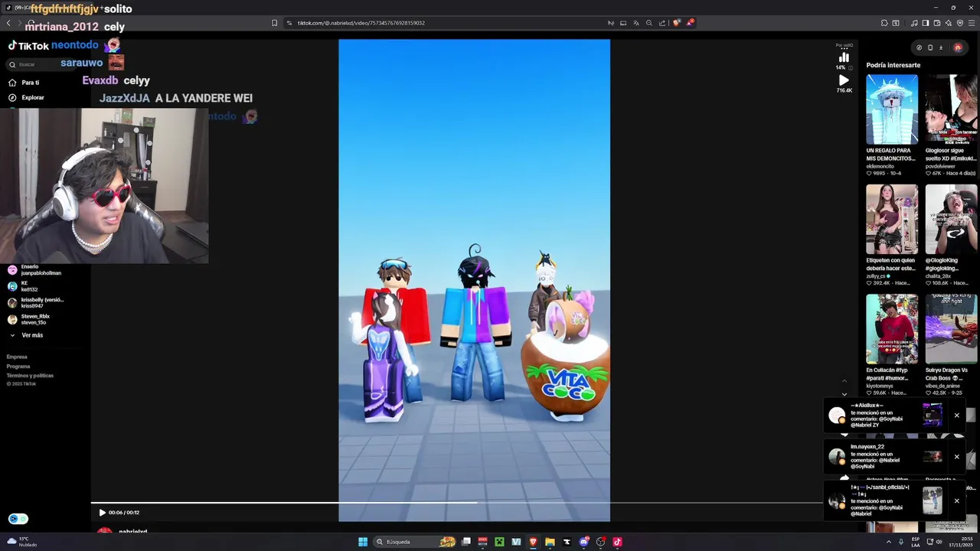
Task: Click previous video up chevron
Action: tap(844, 381)
